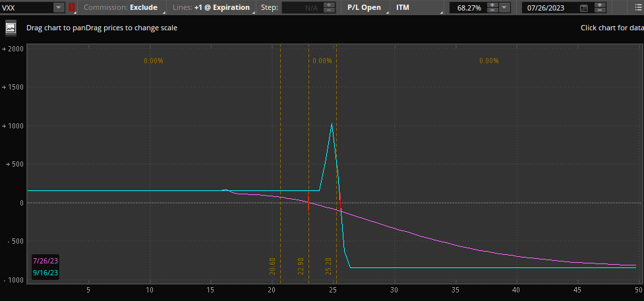Click the red alert icon beside VXX

[72, 8]
